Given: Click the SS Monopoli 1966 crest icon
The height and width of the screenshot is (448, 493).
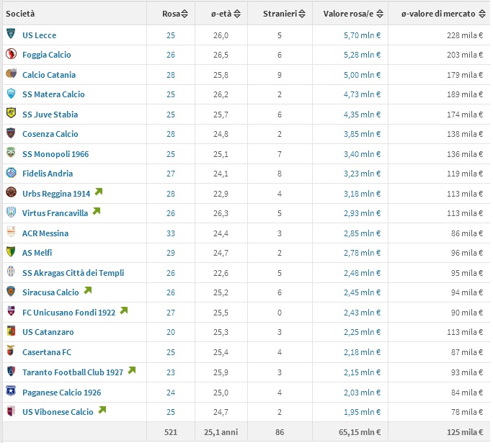Looking at the screenshot, I should 11,153.
